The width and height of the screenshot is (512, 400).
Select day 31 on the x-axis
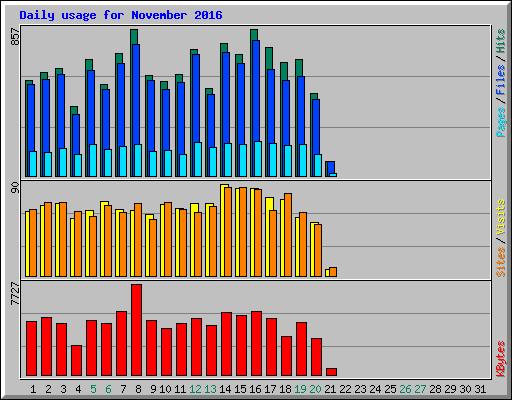[480, 389]
